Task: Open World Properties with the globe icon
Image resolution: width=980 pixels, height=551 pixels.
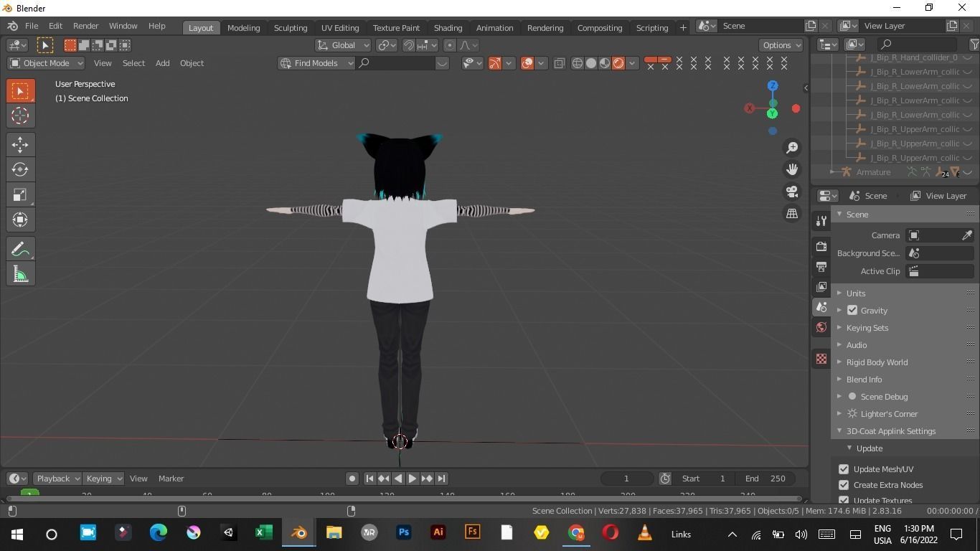Action: [821, 327]
